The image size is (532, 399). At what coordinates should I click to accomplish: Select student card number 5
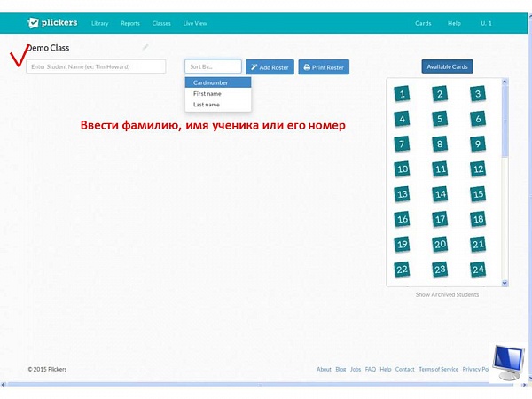point(440,119)
